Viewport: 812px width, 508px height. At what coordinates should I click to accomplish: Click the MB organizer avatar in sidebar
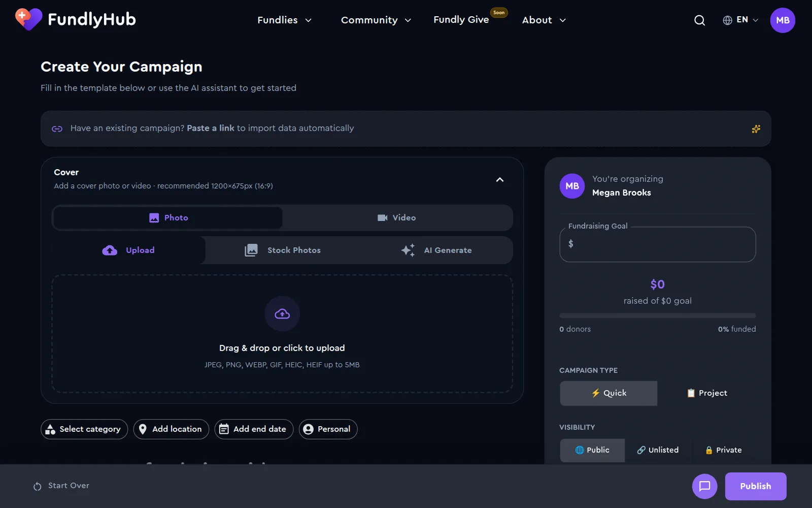click(x=572, y=186)
